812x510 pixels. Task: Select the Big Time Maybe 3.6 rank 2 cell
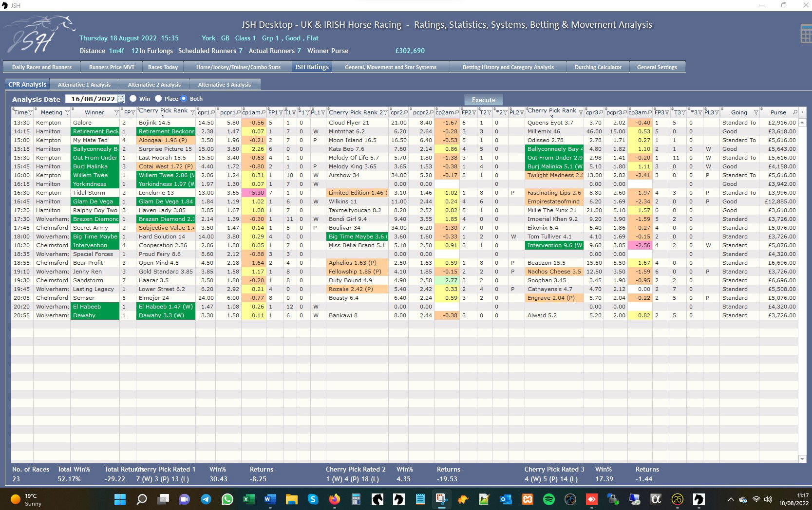[358, 237]
